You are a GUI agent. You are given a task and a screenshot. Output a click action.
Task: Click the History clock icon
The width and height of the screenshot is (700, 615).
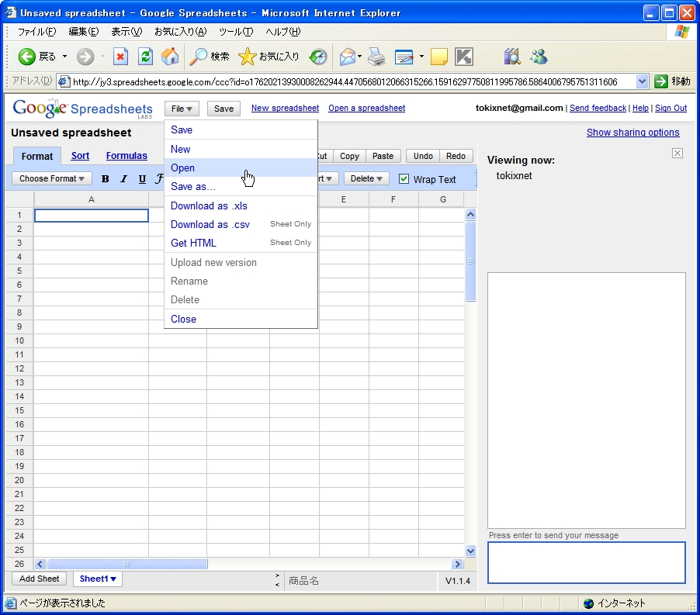point(318,57)
